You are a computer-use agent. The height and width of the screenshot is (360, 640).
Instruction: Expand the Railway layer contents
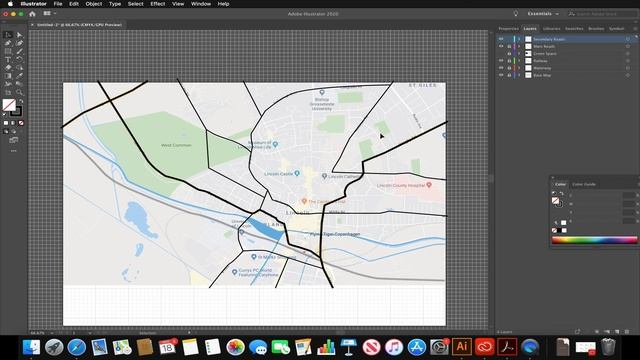520,61
